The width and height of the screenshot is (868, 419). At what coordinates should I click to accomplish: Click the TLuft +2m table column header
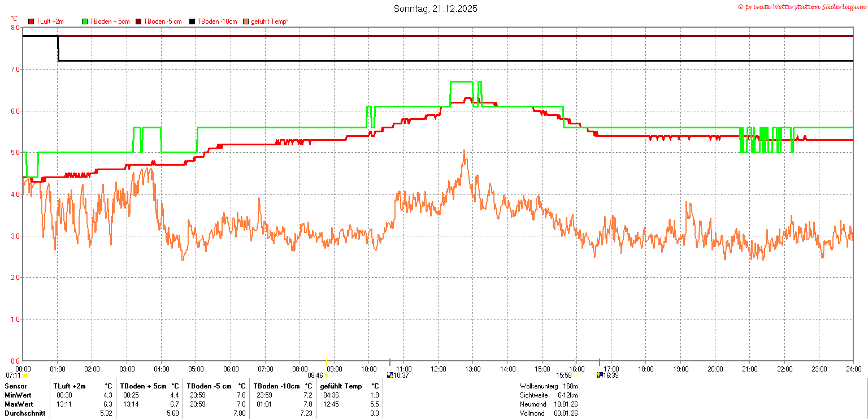70,386
